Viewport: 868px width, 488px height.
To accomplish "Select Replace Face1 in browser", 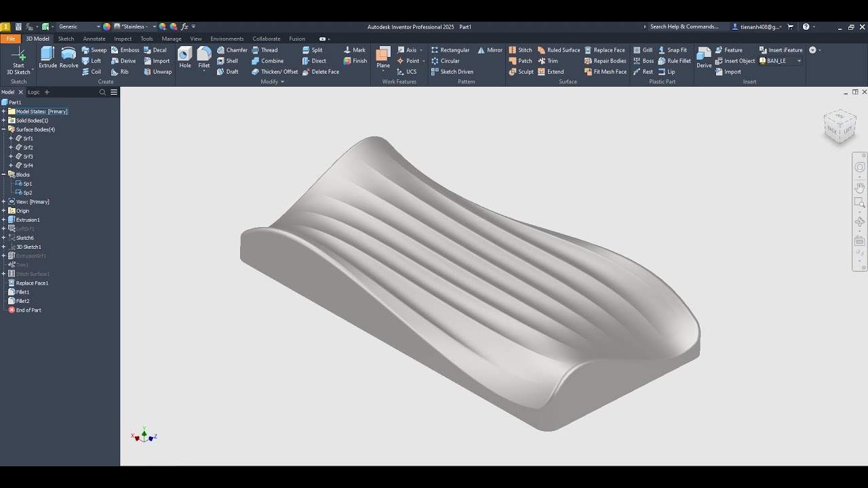I will [27, 283].
